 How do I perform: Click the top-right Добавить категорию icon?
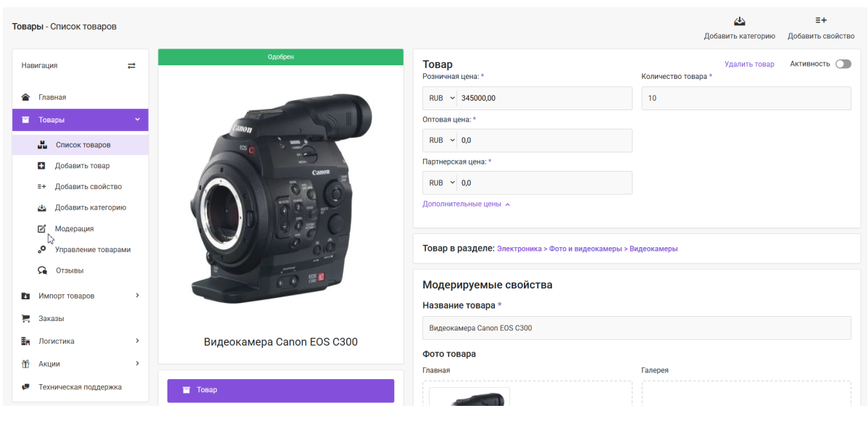click(739, 22)
